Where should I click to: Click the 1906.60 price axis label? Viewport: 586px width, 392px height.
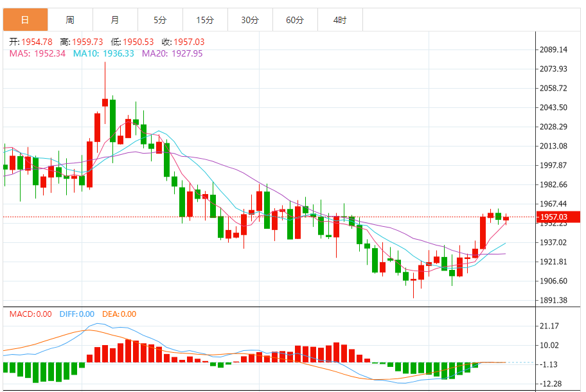pyautogui.click(x=553, y=281)
